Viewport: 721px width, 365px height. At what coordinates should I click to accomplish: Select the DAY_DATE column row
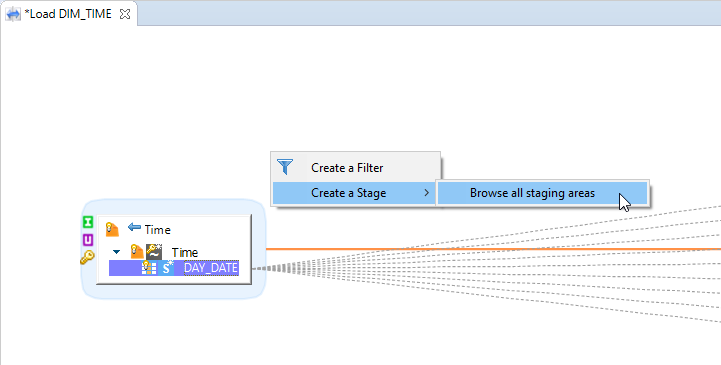[174, 268]
